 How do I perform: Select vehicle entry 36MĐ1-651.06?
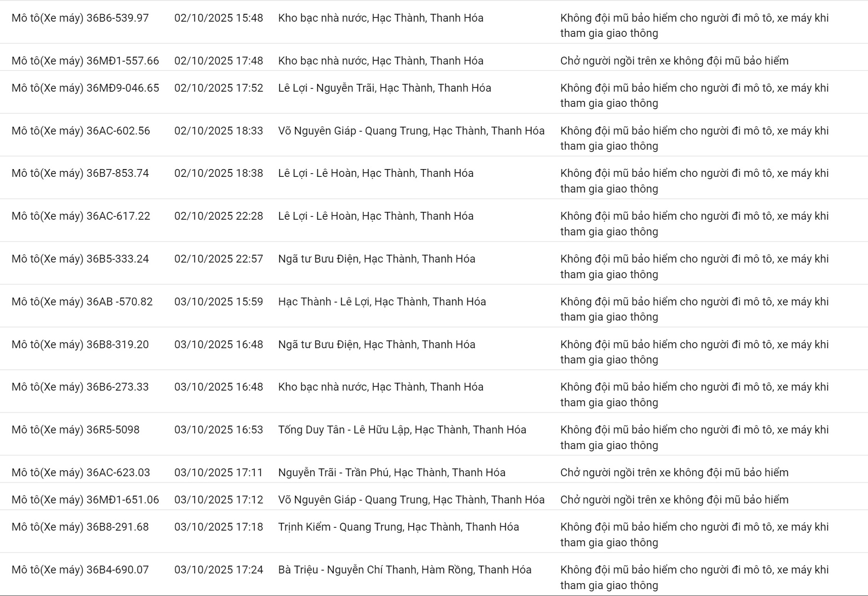[x=85, y=500]
